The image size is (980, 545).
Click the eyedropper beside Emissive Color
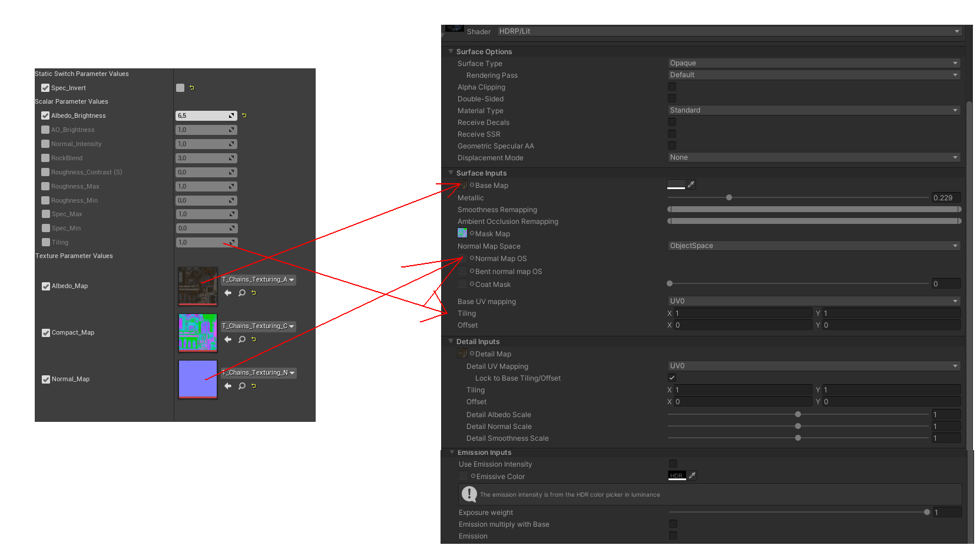click(693, 475)
